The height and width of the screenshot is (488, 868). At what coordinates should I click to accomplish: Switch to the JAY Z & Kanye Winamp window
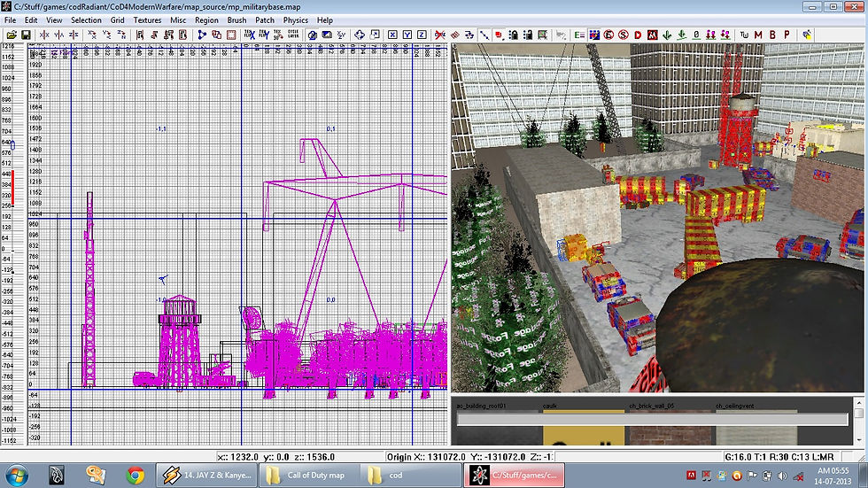[x=207, y=476]
